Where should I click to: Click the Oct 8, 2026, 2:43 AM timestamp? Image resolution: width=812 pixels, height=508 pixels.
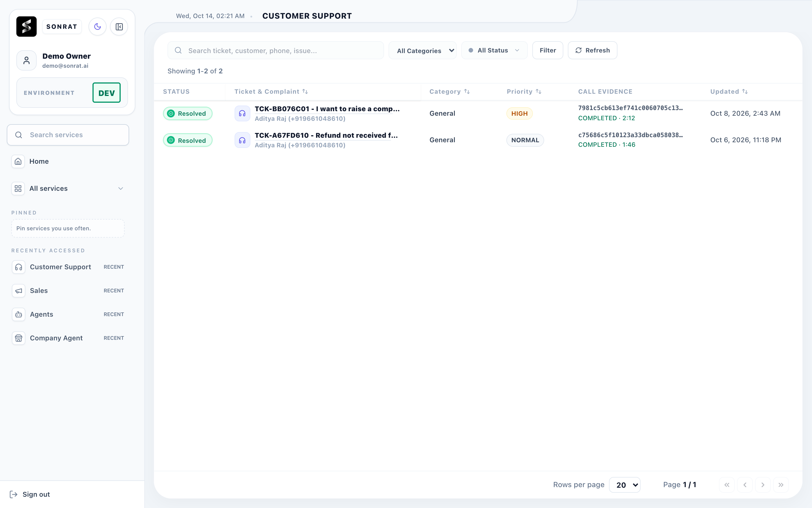click(x=745, y=113)
